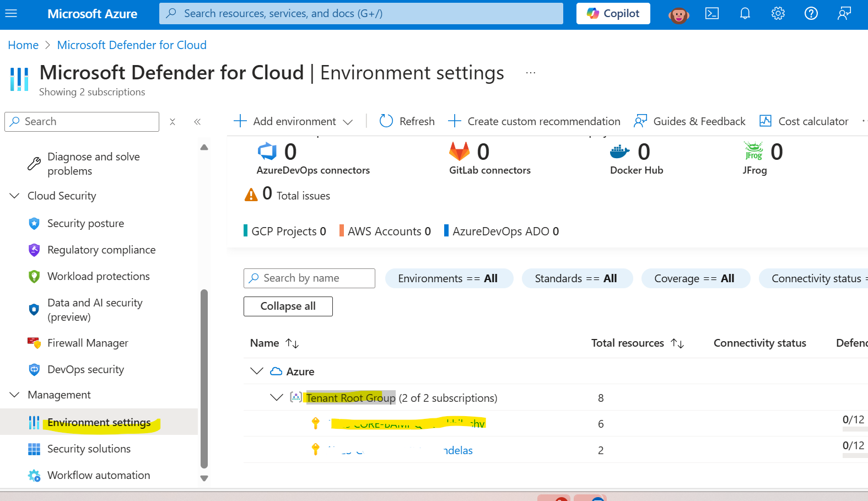The width and height of the screenshot is (868, 501).
Task: Open the account avatar menu
Action: (x=679, y=14)
